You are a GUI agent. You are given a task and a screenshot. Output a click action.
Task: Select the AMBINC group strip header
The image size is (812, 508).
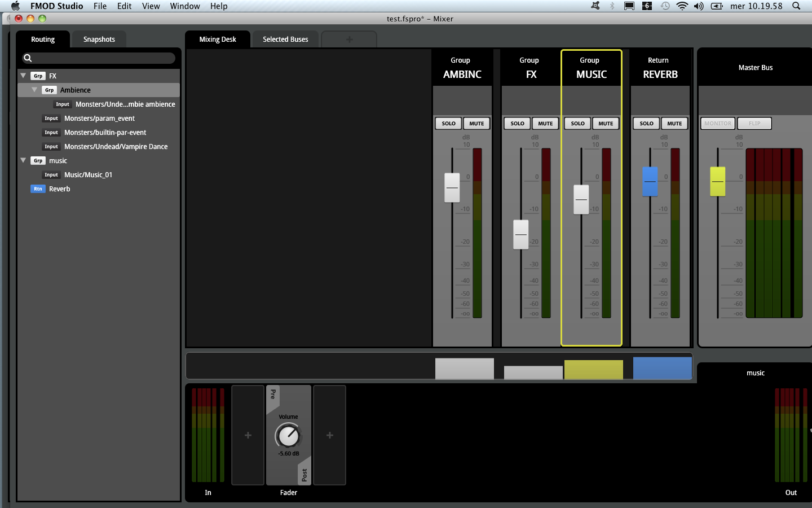[x=462, y=68]
